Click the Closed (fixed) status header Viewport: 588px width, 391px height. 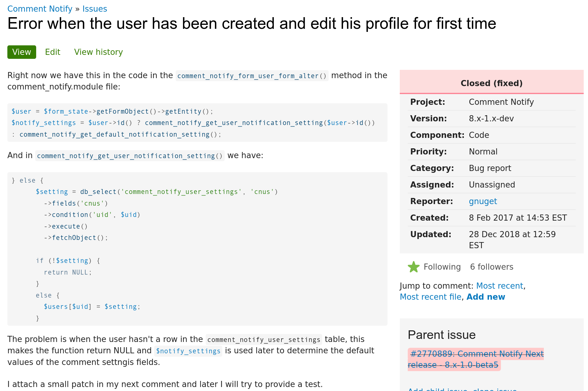click(491, 83)
